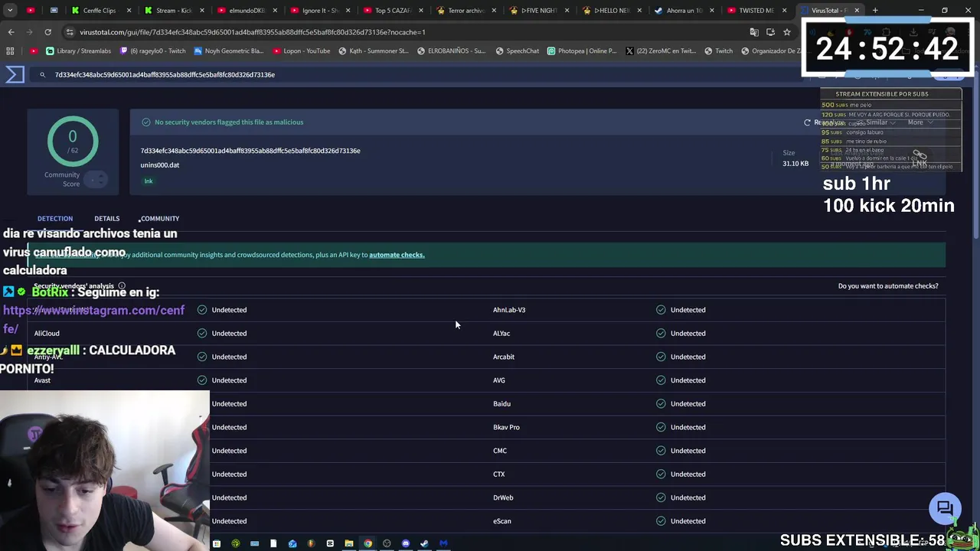Click the browser address bar URL

pos(253,32)
